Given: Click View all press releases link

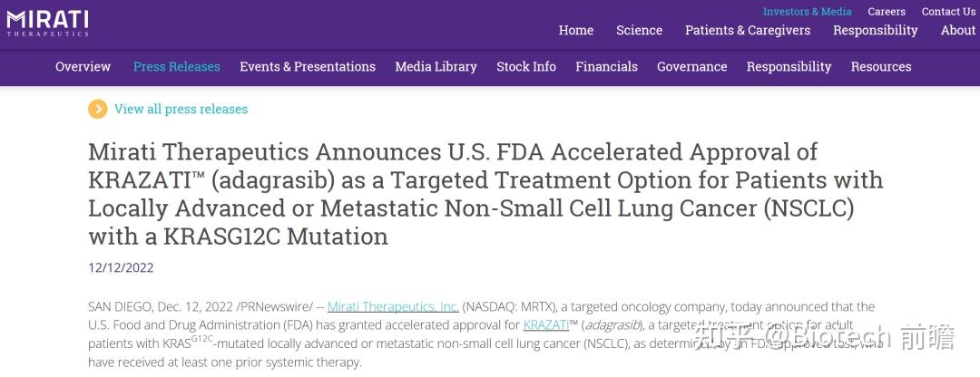Looking at the screenshot, I should (x=181, y=109).
